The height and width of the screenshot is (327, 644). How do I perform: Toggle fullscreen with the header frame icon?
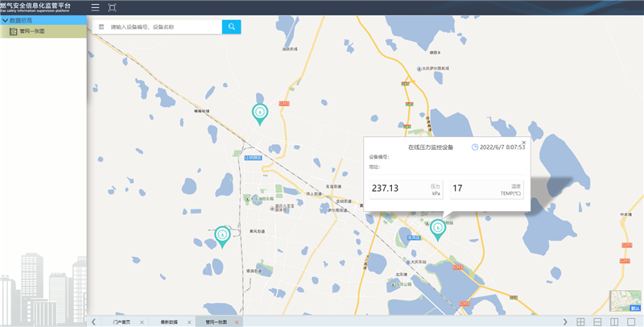pos(112,7)
